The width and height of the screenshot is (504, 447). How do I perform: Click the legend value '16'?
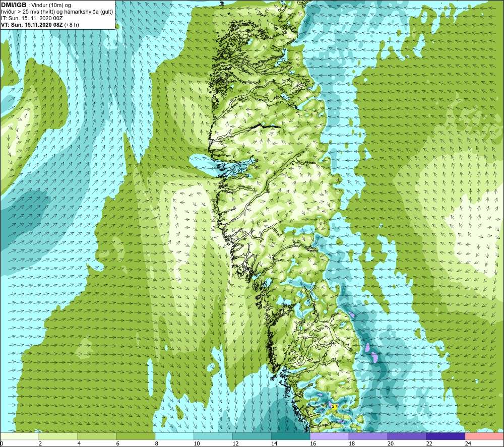[x=313, y=443]
